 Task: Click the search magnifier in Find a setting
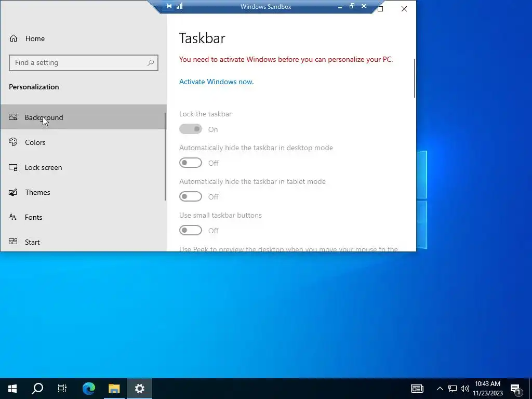click(x=151, y=62)
